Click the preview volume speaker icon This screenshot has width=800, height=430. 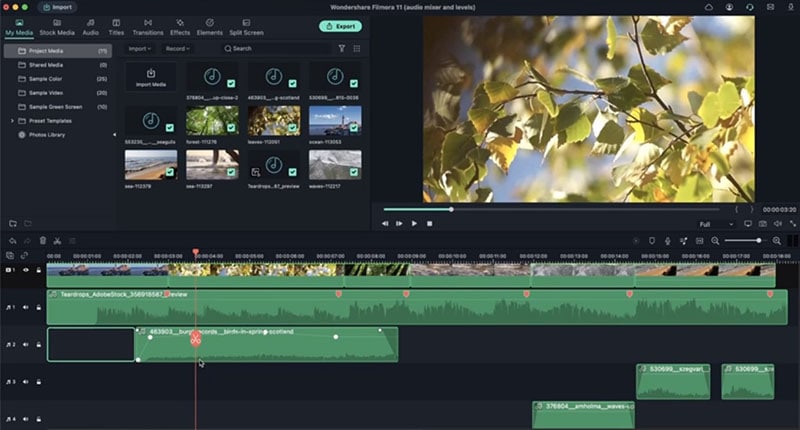[x=778, y=224]
